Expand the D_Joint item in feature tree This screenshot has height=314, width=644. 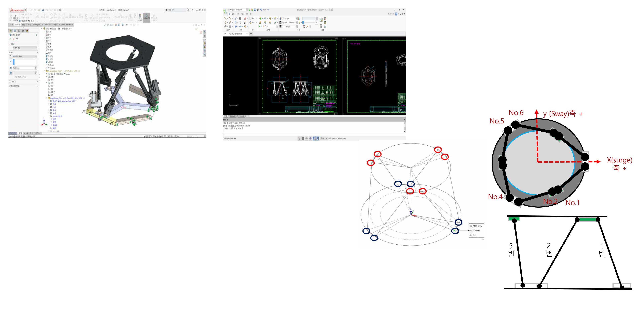(x=50, y=56)
